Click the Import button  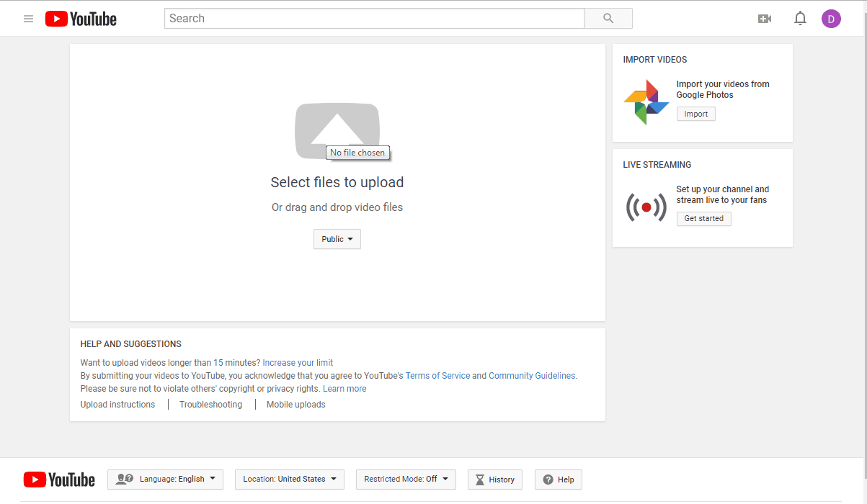pos(696,114)
